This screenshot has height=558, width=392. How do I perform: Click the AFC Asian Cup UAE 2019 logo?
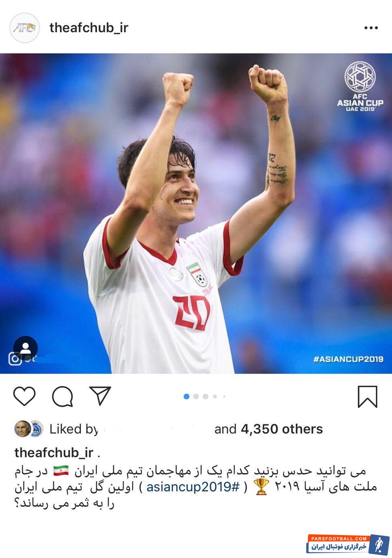[x=360, y=87]
